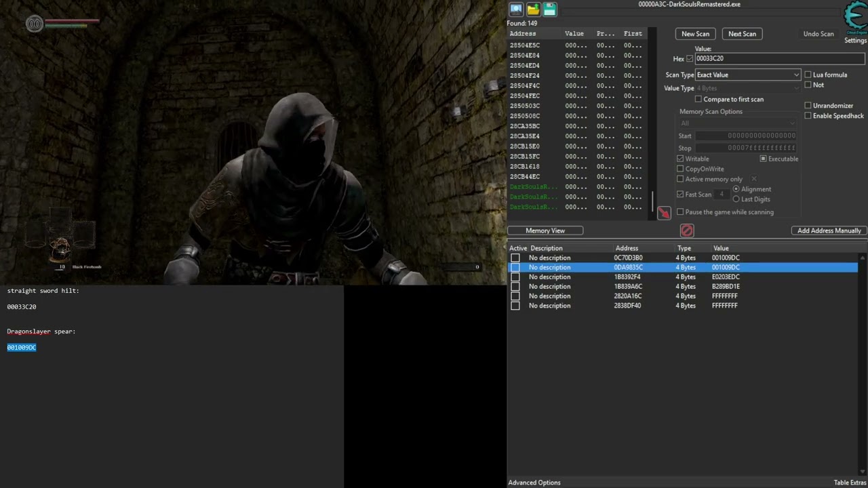868x488 pixels.
Task: Activate checkbox for address 1B8392F4
Action: (515, 277)
